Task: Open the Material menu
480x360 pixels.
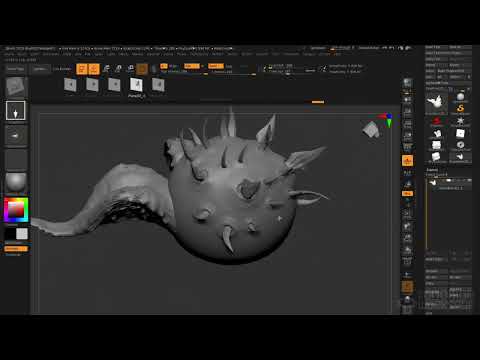Action: [153, 54]
